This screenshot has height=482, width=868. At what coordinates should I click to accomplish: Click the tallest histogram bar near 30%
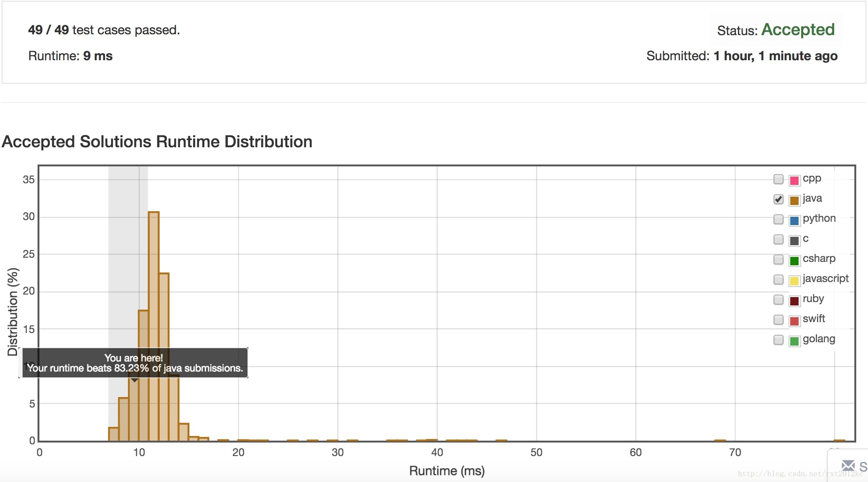154,326
